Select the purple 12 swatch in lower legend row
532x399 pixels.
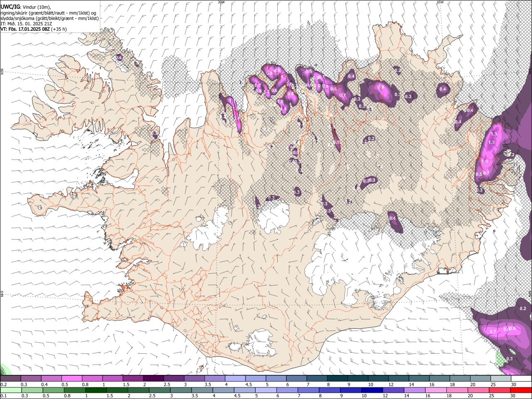394,390
